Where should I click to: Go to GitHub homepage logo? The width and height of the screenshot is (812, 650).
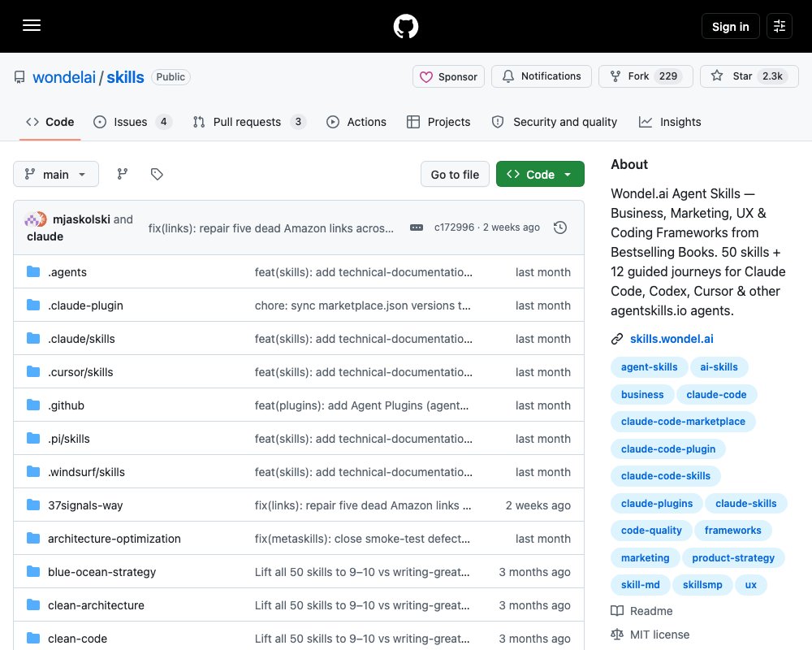coord(405,26)
